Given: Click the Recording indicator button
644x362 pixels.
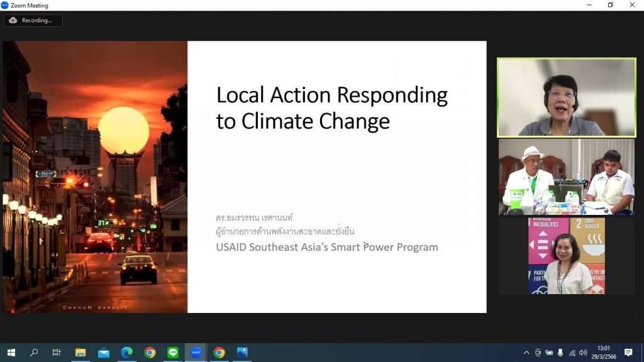Looking at the screenshot, I should click(x=33, y=20).
